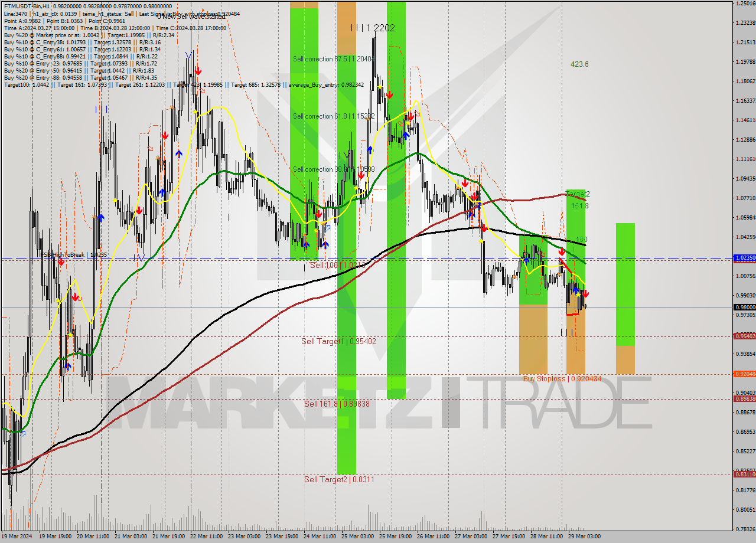Select 'Sell correction 38.2' level label

tap(334, 169)
